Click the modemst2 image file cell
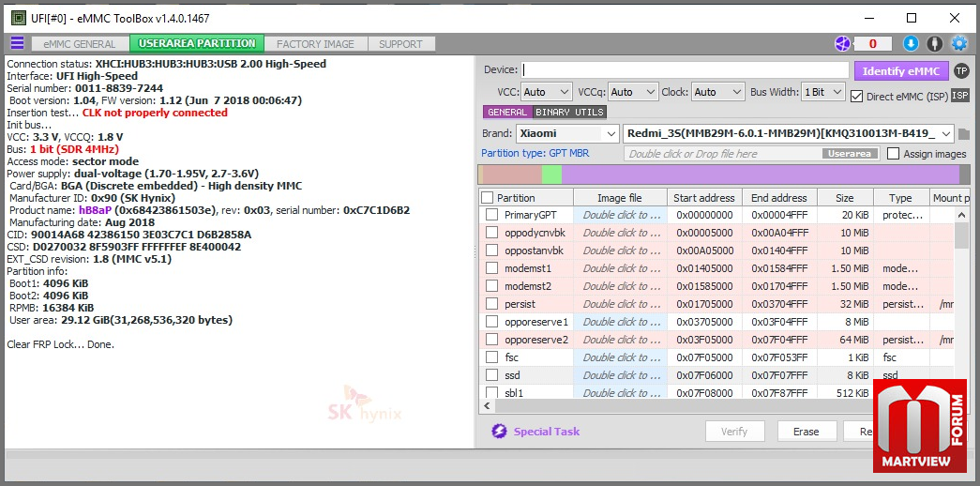Viewport: 980px width, 486px height. [x=620, y=286]
